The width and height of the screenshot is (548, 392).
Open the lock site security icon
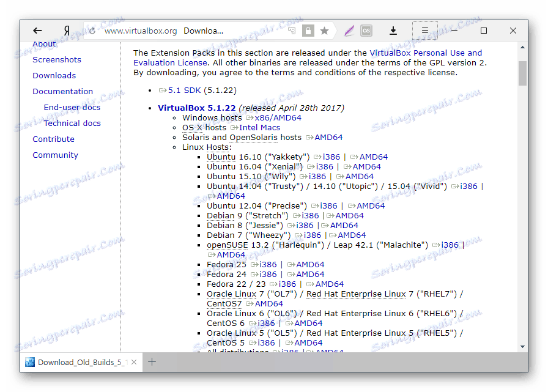point(308,31)
